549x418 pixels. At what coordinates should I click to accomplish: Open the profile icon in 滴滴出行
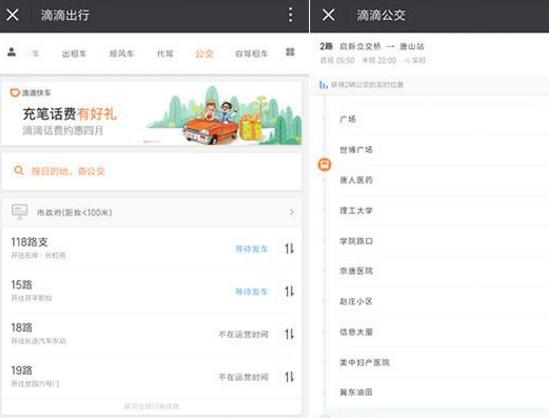click(x=12, y=52)
